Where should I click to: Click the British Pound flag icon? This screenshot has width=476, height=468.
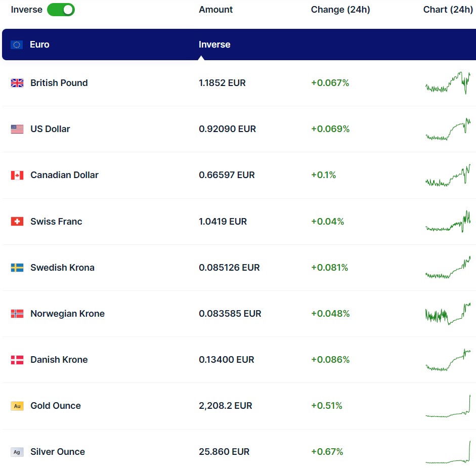17,83
